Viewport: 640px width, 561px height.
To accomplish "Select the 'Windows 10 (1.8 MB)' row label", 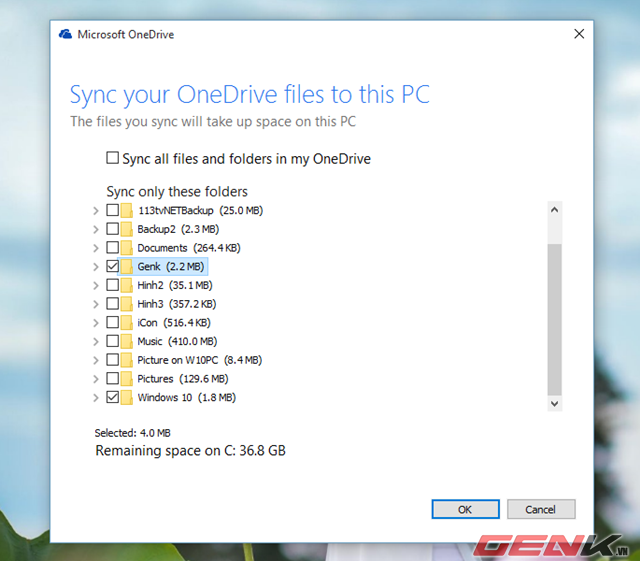I will [x=187, y=397].
